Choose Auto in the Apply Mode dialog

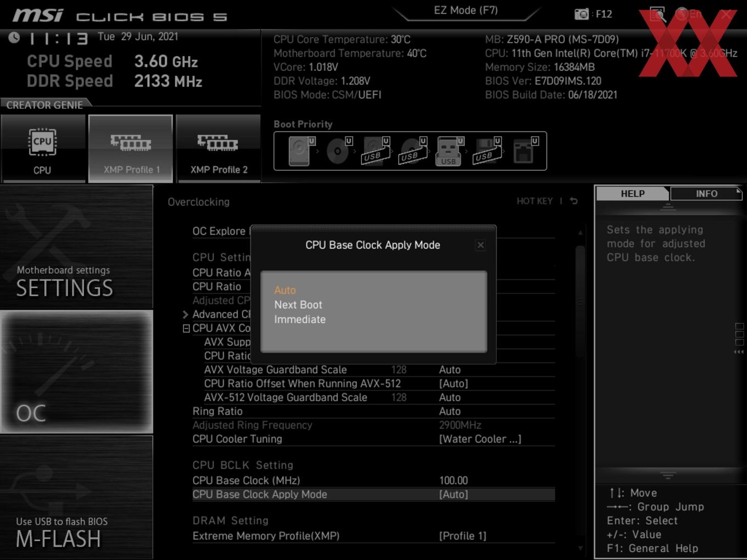[285, 290]
